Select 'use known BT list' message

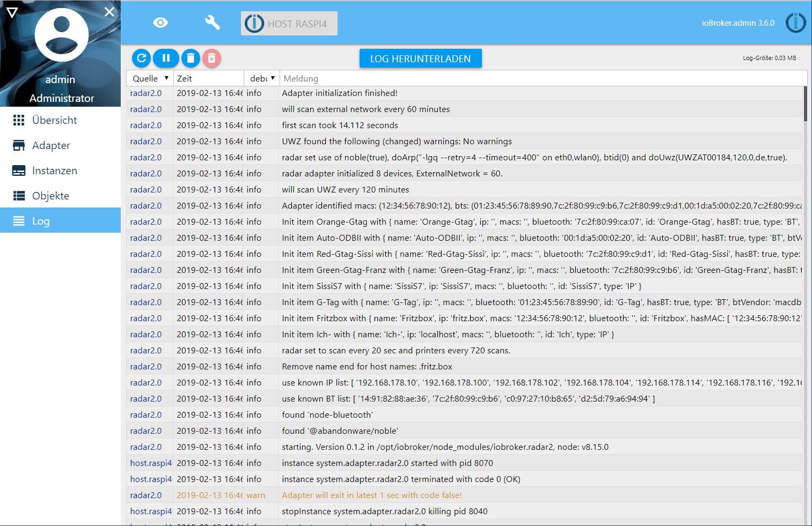pyautogui.click(x=469, y=399)
